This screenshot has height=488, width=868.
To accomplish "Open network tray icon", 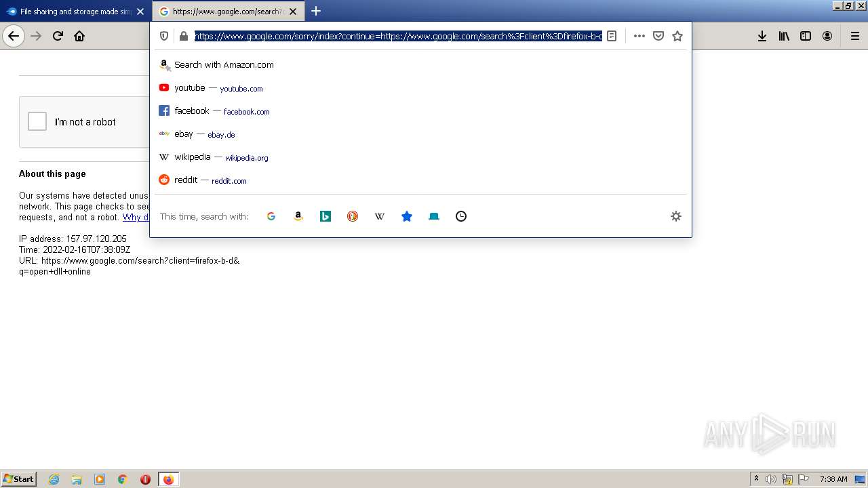I will tap(787, 479).
